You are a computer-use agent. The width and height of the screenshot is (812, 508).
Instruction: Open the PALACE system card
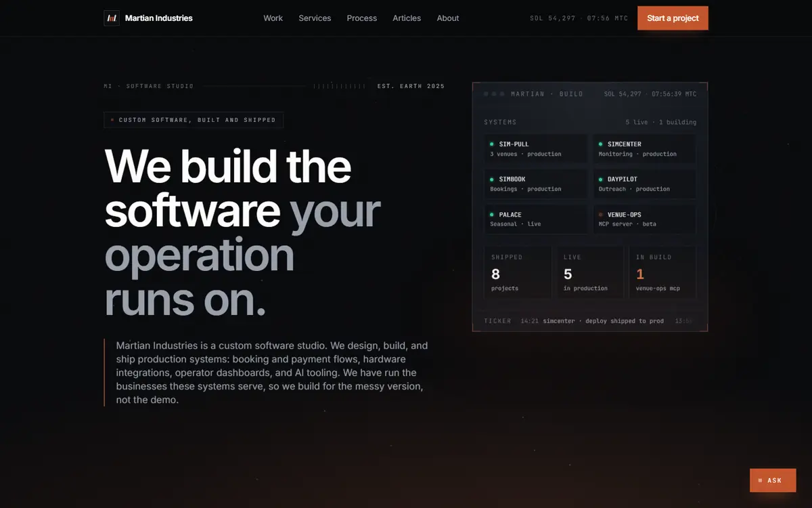pyautogui.click(x=535, y=219)
